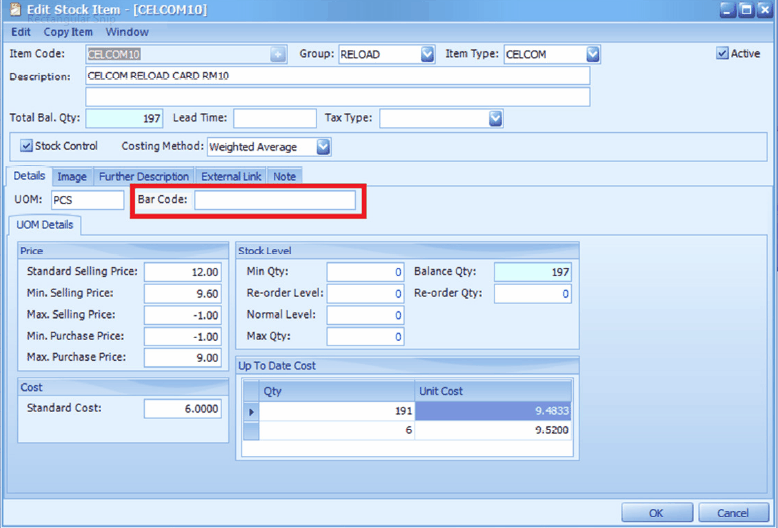
Task: Click the Normal Level field
Action: pyautogui.click(x=365, y=315)
